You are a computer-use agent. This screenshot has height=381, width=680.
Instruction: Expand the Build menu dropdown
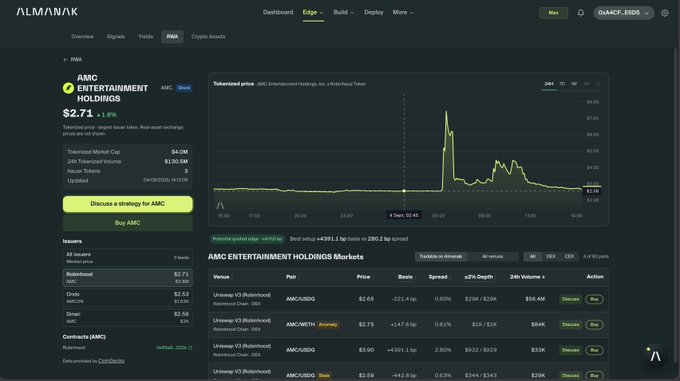click(x=343, y=13)
